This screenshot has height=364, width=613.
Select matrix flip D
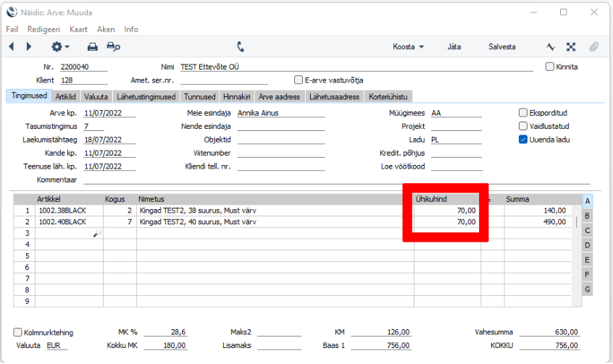[587, 245]
